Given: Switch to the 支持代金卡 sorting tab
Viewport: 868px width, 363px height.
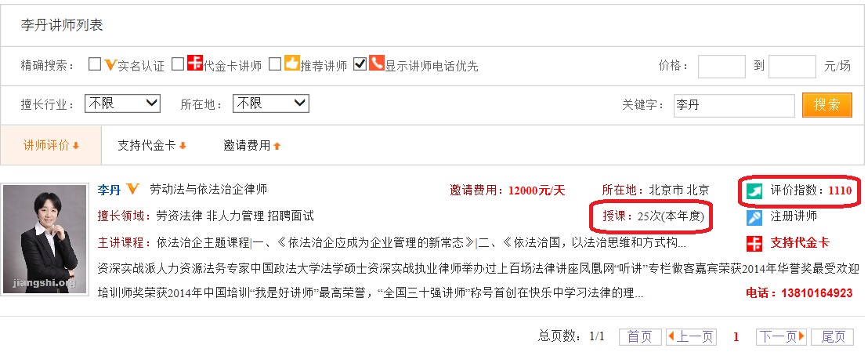Looking at the screenshot, I should coord(152,146).
